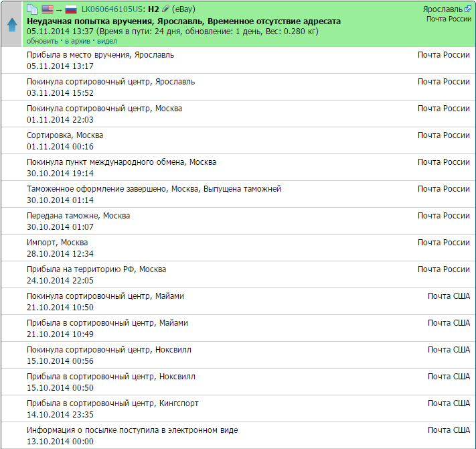Screen dimensions: 476x449
Task: Click Почта России carrier label in the header
Action: (x=449, y=19)
